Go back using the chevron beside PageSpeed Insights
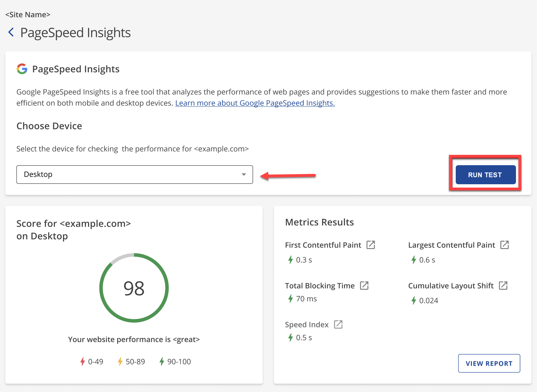 (x=11, y=32)
